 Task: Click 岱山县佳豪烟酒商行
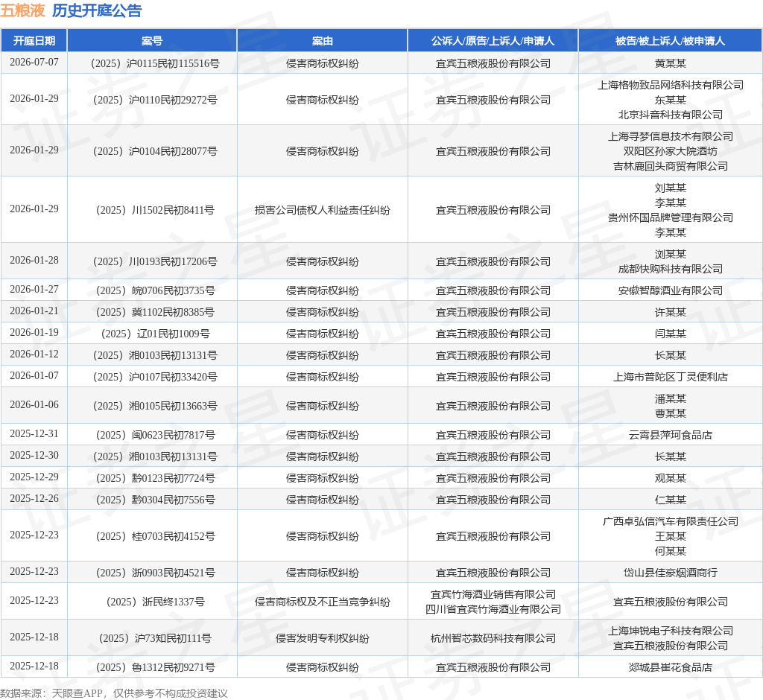pos(670,573)
